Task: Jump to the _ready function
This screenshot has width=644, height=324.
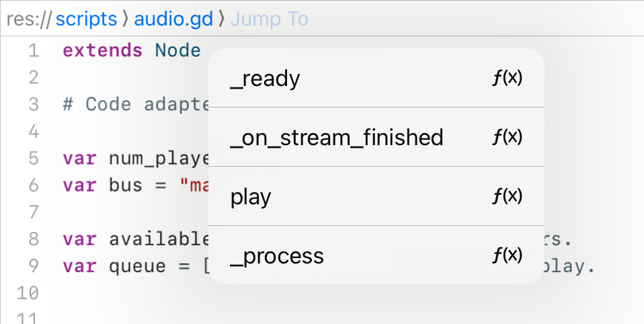Action: 376,78
